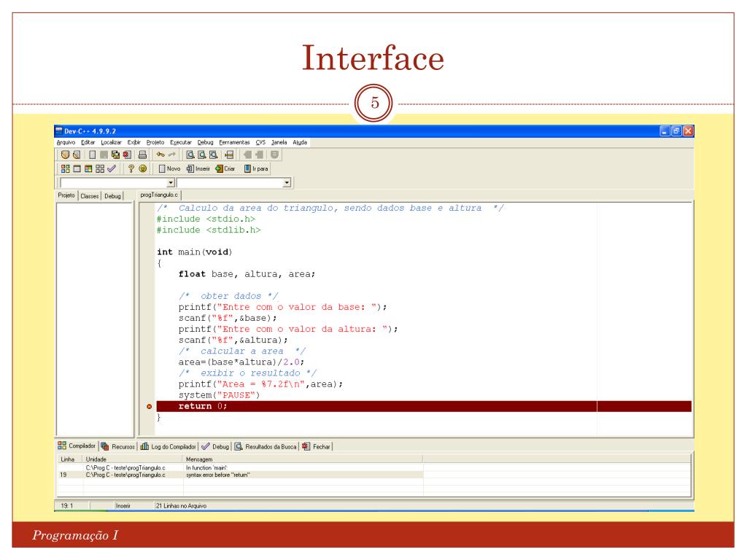Click the Replace magnifier icon, middle of three
The width and height of the screenshot is (747, 560).
202,155
